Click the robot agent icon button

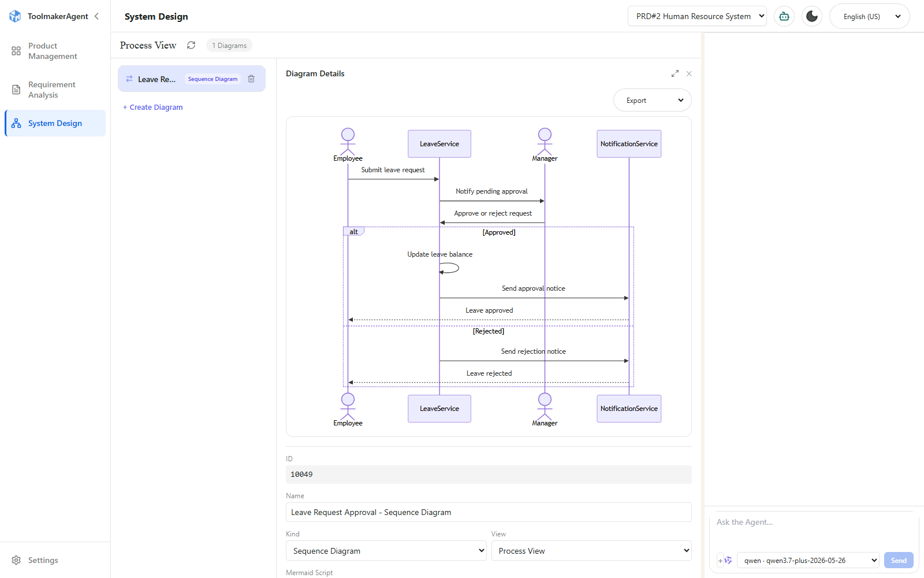784,16
